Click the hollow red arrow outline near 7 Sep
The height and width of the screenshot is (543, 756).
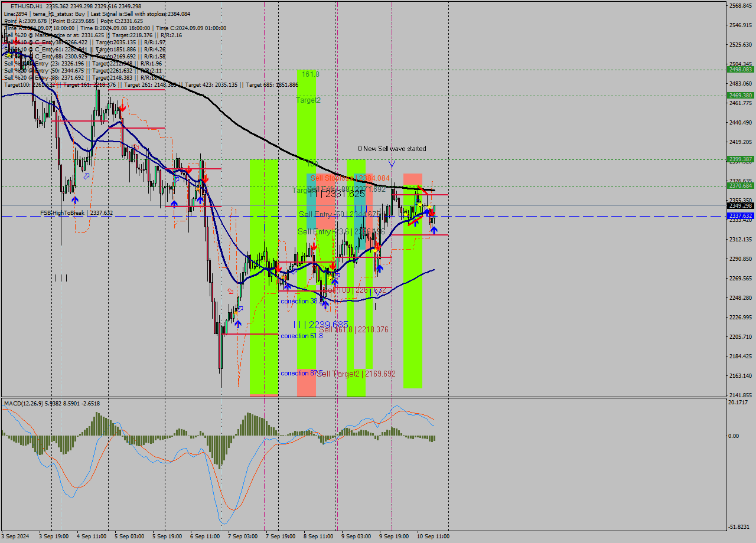point(230,290)
